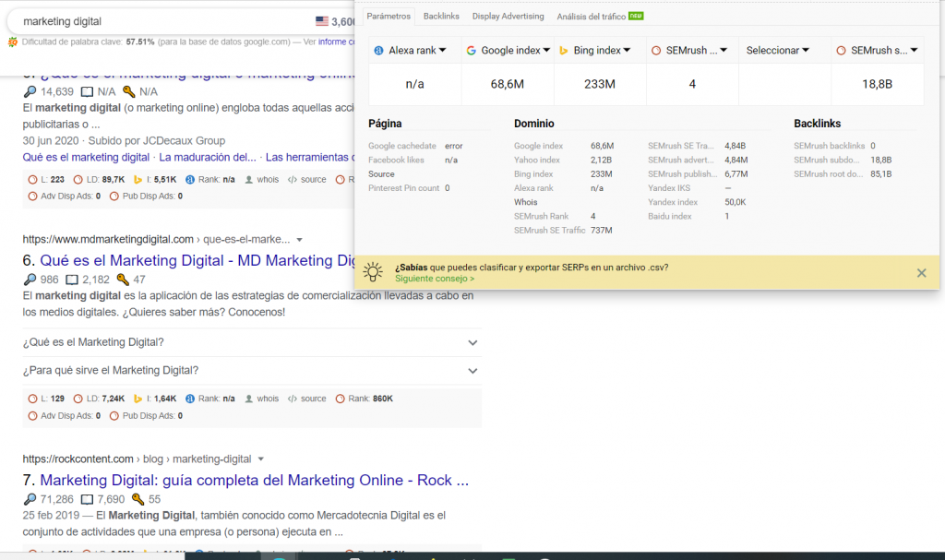Click the key icon next to 55
The width and height of the screenshot is (945, 560).
point(138,500)
